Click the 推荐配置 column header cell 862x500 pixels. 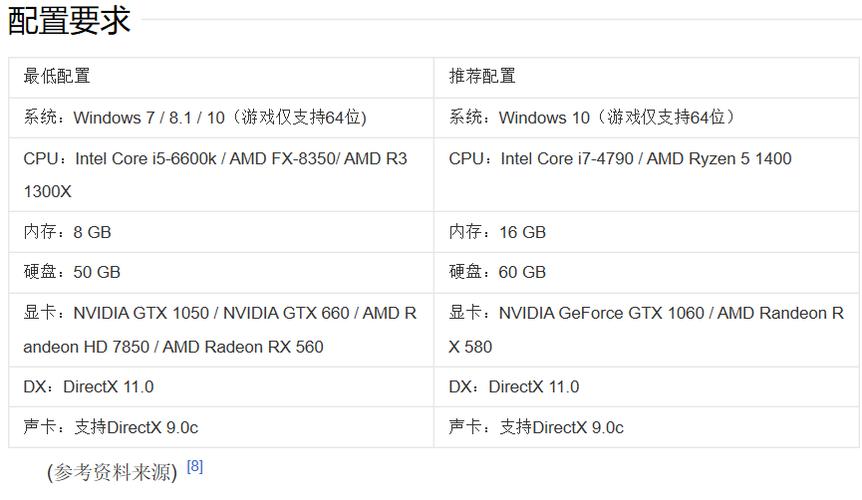point(482,76)
